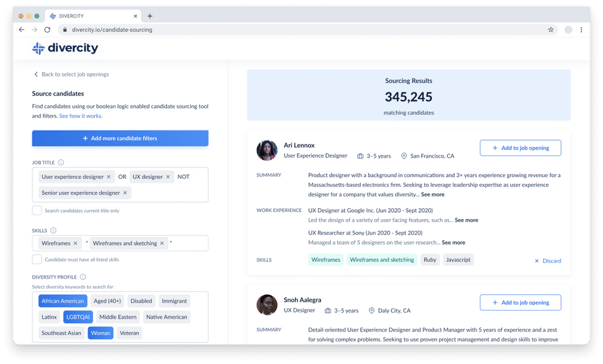Show info icon next to Skills
The image size is (603, 364).
(53, 230)
